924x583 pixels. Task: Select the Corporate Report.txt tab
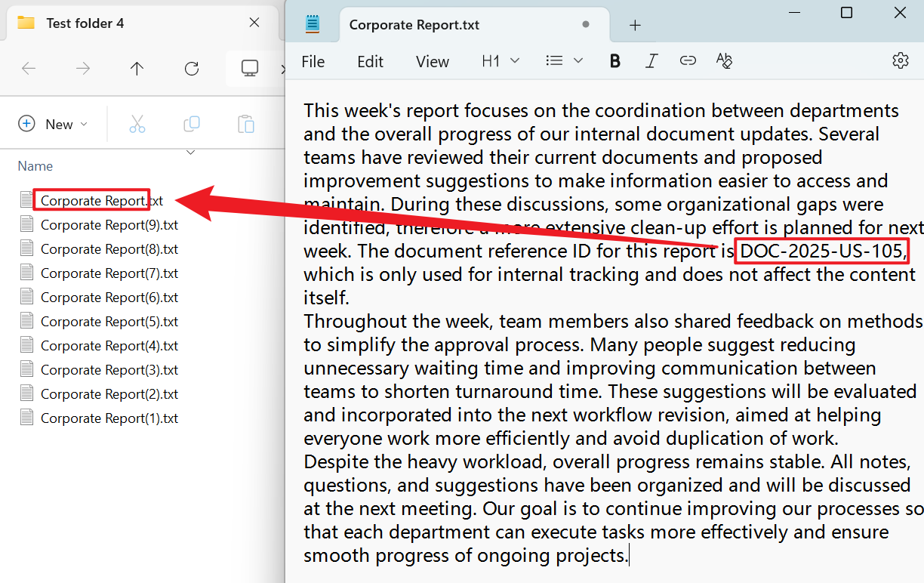coord(414,25)
